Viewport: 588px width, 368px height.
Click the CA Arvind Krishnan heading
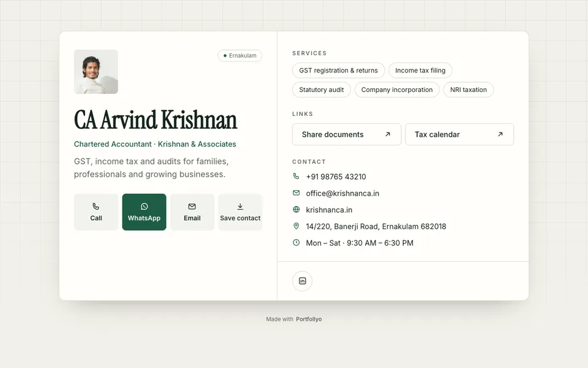(x=156, y=120)
